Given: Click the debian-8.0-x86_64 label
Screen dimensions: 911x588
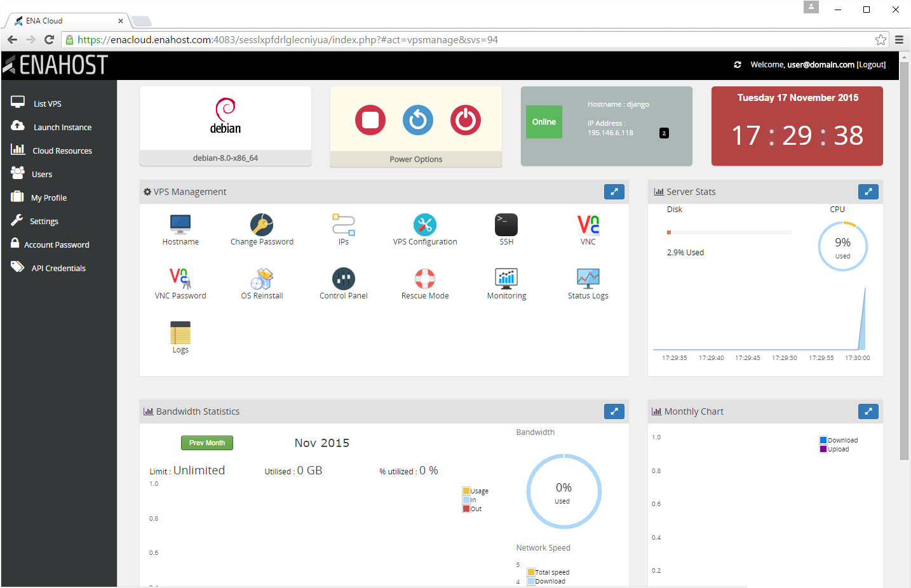Looking at the screenshot, I should coord(226,158).
